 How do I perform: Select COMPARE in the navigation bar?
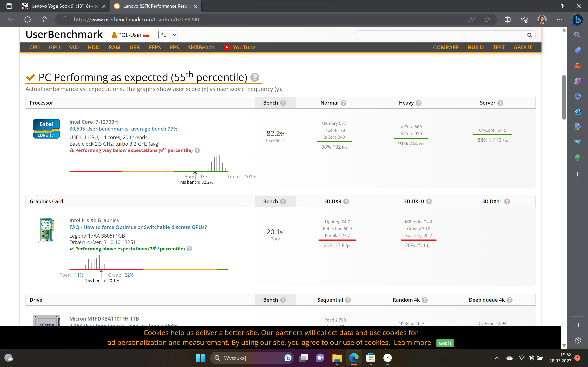[446, 48]
